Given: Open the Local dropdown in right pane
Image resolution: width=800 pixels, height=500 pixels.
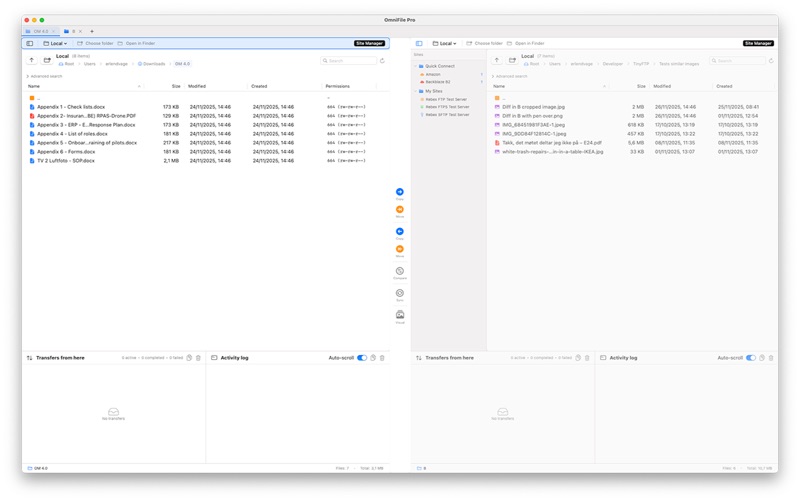Looking at the screenshot, I should [444, 43].
